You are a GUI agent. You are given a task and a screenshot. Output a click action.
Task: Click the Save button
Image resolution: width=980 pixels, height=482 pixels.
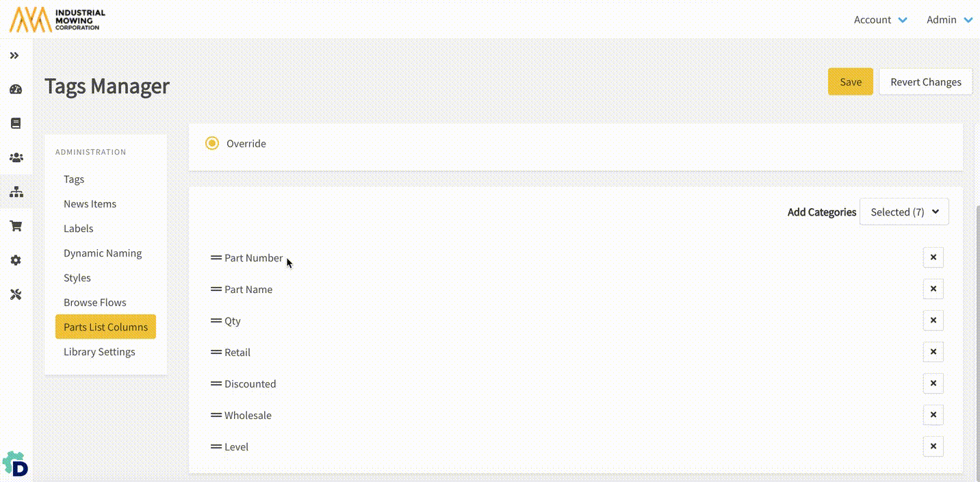point(850,82)
